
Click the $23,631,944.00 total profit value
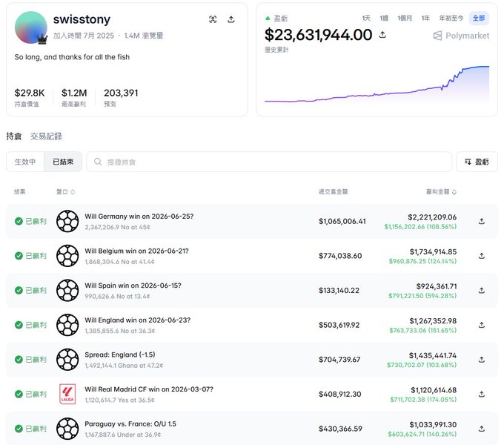(318, 35)
